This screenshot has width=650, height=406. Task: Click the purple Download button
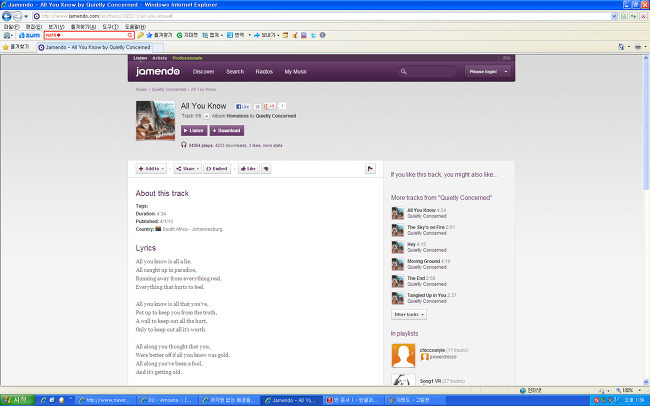[x=227, y=131]
